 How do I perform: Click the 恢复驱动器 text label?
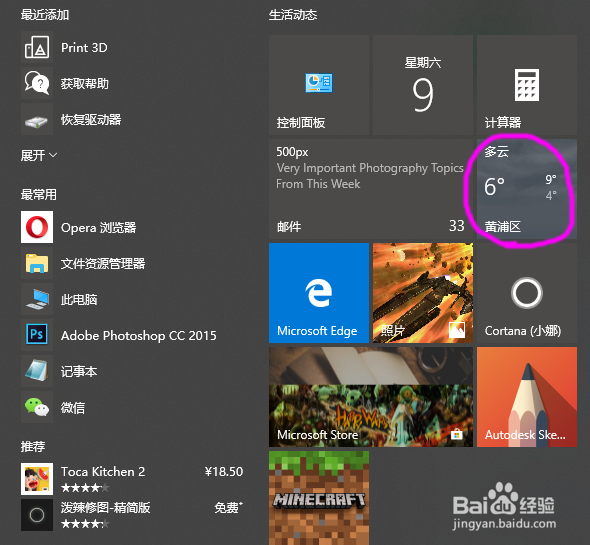point(91,120)
